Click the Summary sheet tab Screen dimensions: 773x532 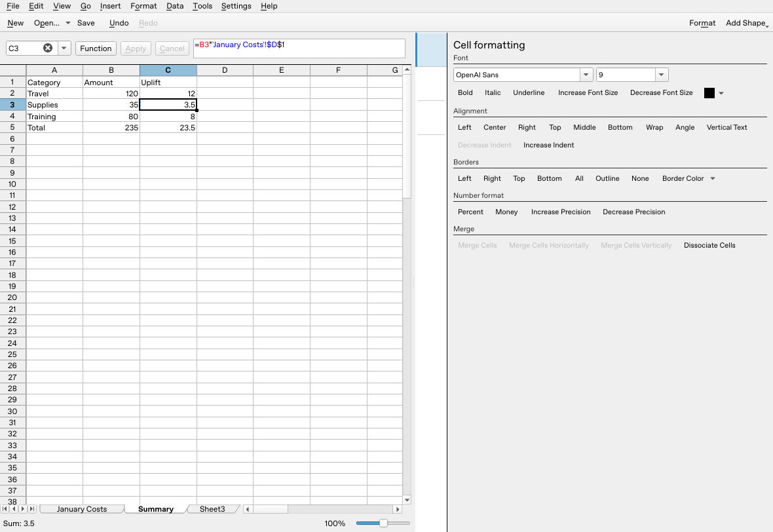point(155,509)
